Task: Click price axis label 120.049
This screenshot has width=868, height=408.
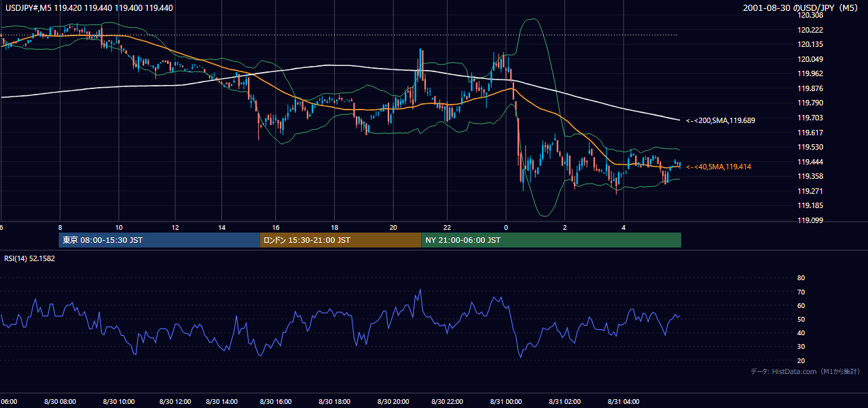Action: click(x=810, y=59)
